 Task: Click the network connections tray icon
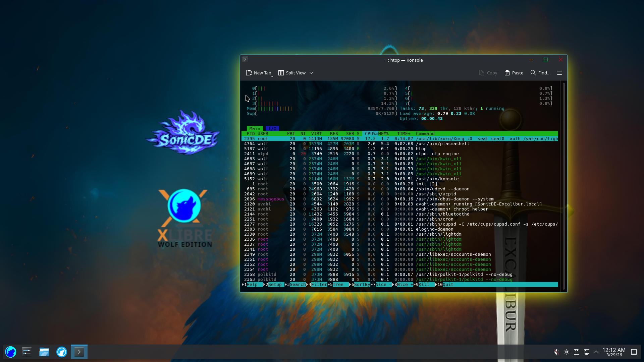pos(586,352)
